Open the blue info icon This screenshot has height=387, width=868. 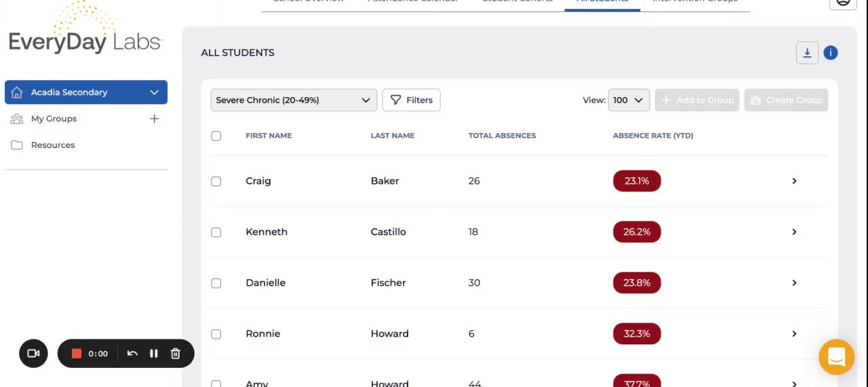(x=831, y=53)
